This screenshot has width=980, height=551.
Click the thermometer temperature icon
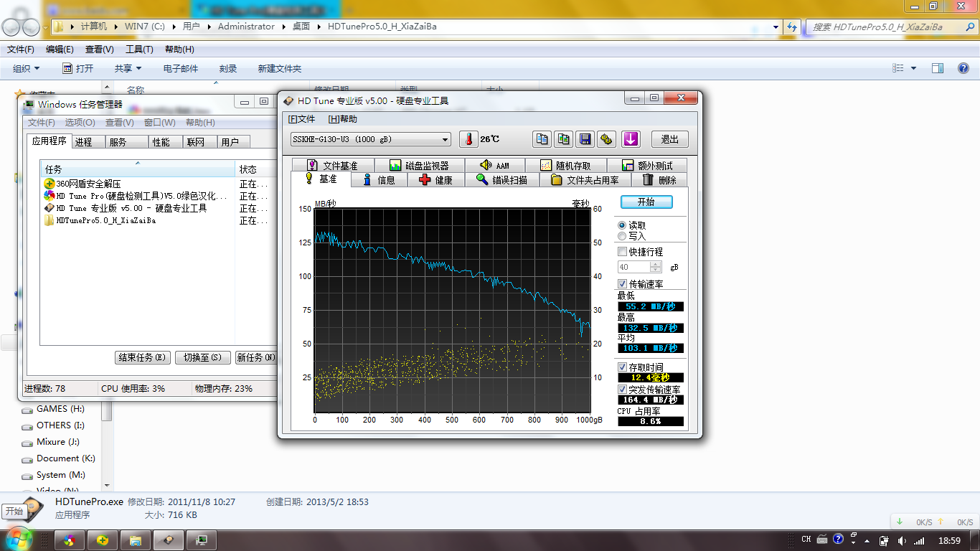click(x=468, y=139)
